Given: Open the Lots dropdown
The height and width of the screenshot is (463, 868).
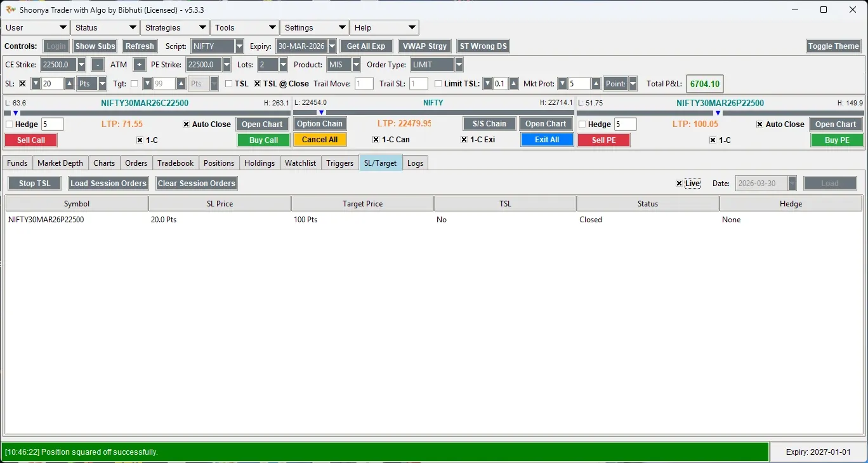Looking at the screenshot, I should tap(283, 65).
